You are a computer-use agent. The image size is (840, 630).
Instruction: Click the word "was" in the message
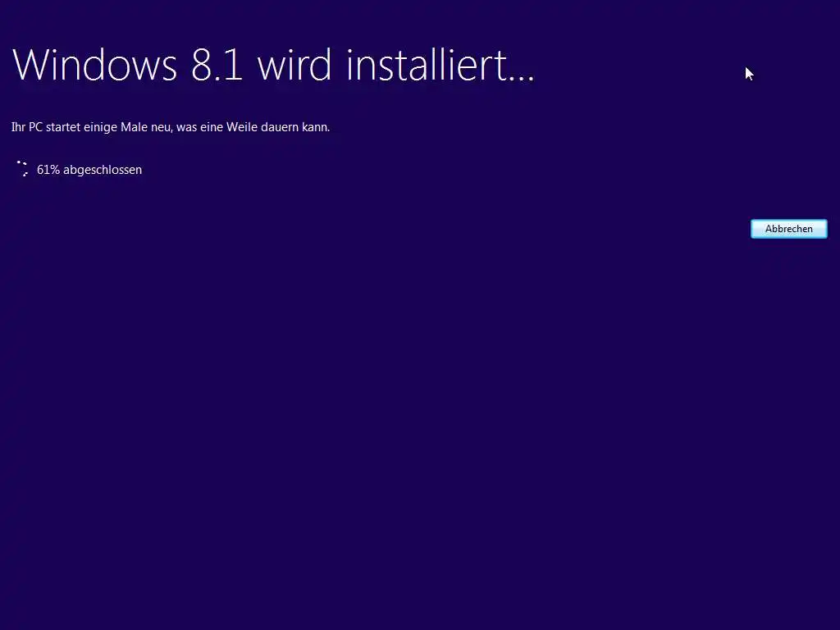[186, 128]
